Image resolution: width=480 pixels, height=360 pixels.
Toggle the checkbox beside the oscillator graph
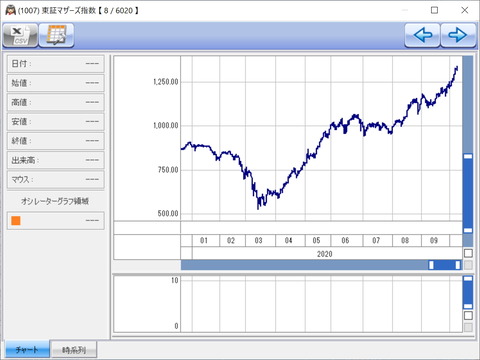pyautogui.click(x=468, y=315)
